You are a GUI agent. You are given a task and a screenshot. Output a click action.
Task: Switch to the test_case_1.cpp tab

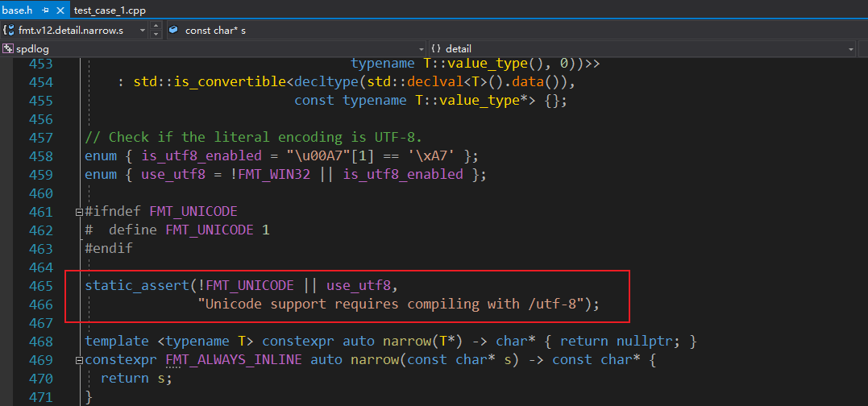pos(110,10)
